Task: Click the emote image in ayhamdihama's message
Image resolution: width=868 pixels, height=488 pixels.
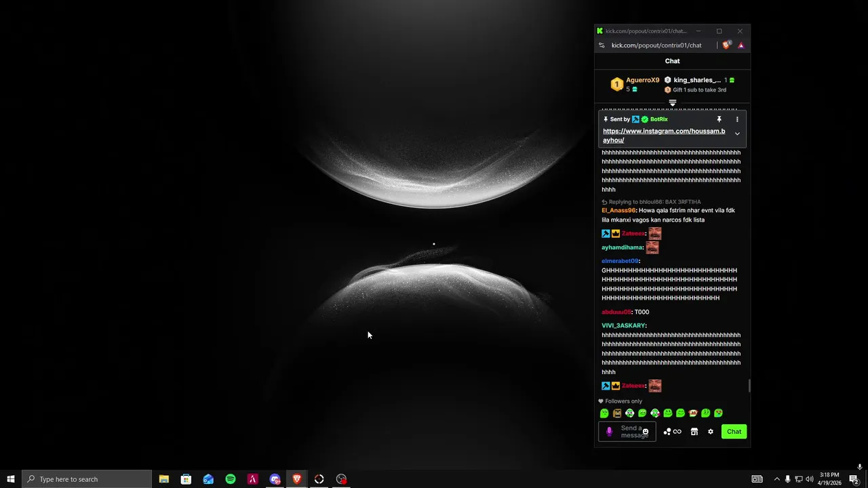Action: [652, 247]
